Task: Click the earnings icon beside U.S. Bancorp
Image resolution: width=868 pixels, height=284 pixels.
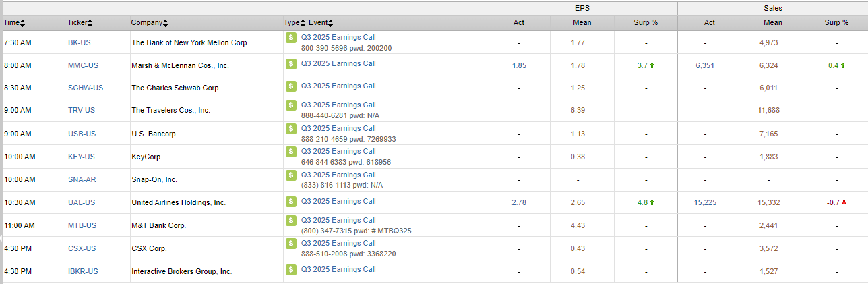Action: tap(291, 129)
